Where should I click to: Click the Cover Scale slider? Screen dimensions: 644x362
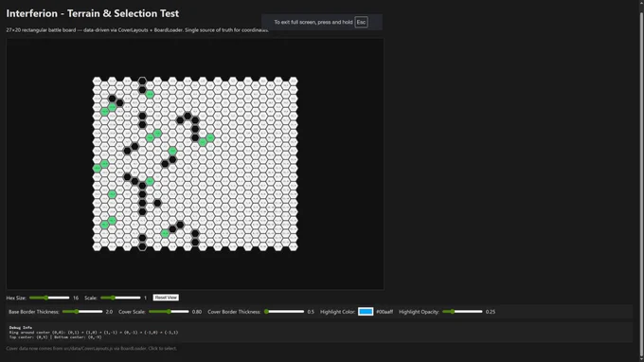[169, 312]
